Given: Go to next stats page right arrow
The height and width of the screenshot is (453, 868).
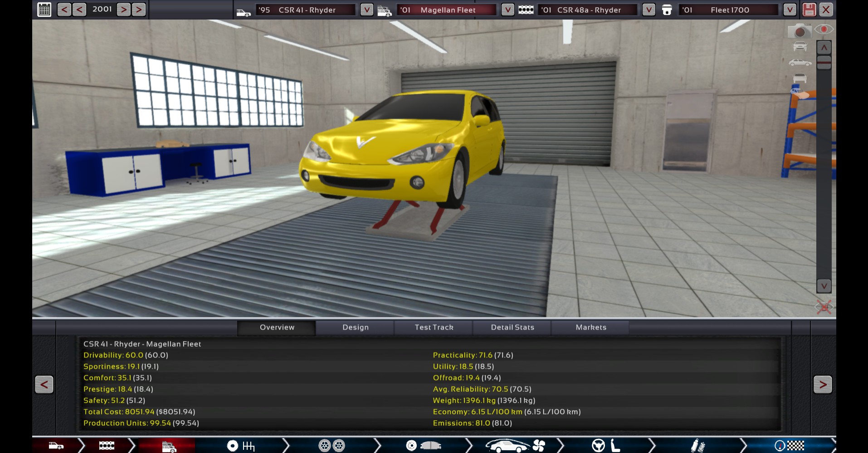Looking at the screenshot, I should [822, 384].
